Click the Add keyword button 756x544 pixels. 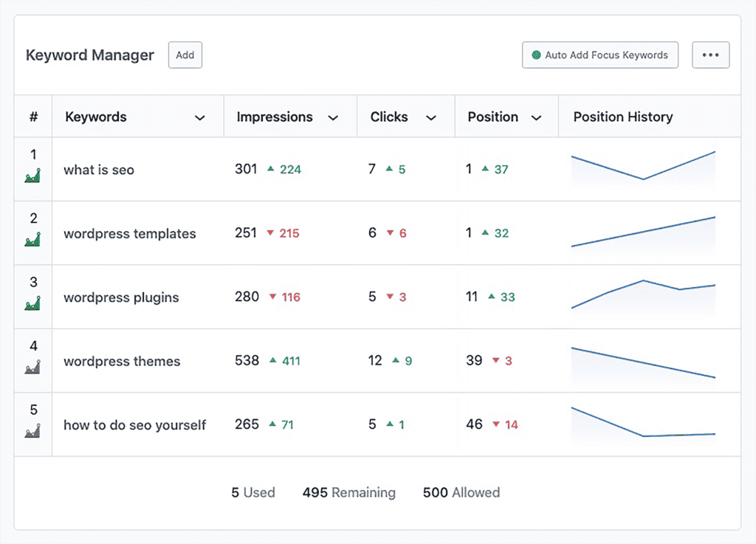pyautogui.click(x=185, y=55)
